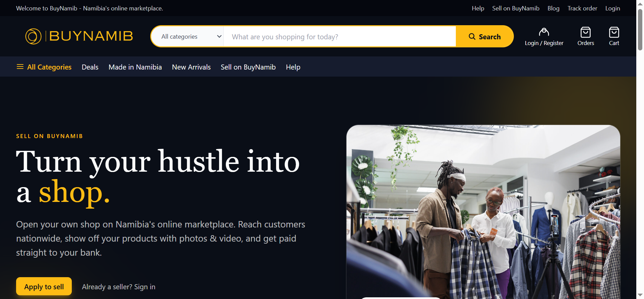
Task: Open the Orders bag icon
Action: [586, 36]
